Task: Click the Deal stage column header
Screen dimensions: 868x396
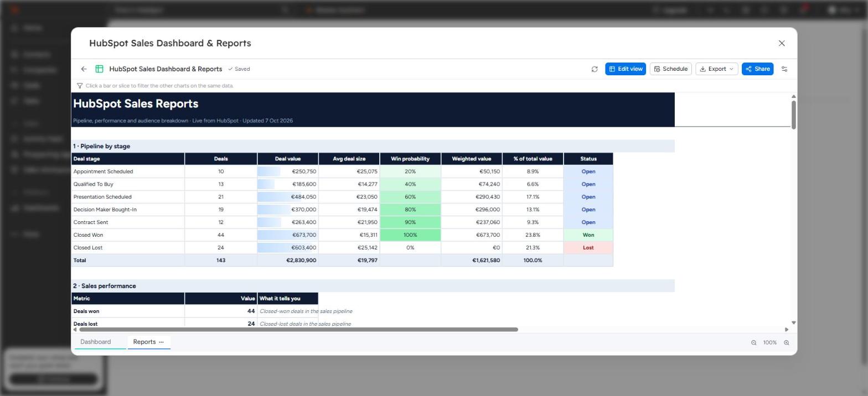Action: [x=128, y=159]
